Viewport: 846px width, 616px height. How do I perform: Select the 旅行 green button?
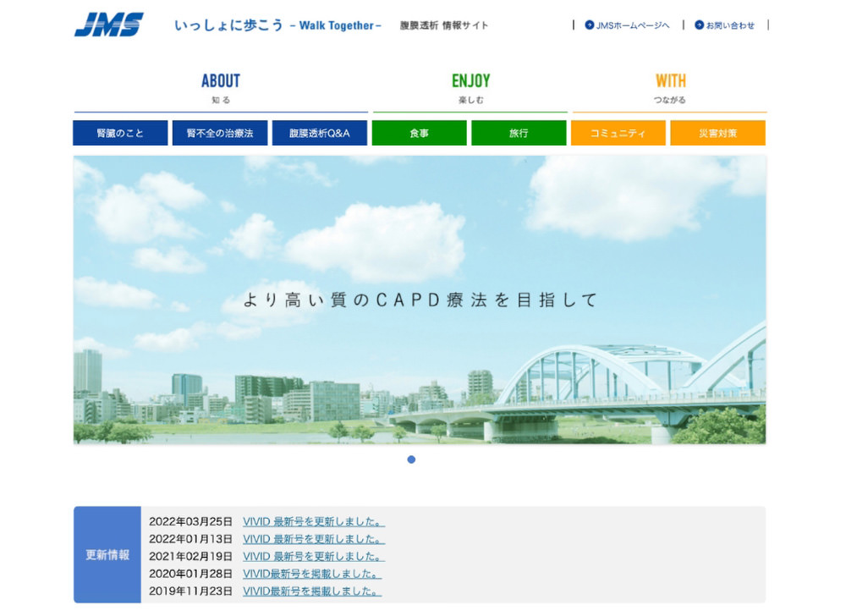pyautogui.click(x=519, y=133)
